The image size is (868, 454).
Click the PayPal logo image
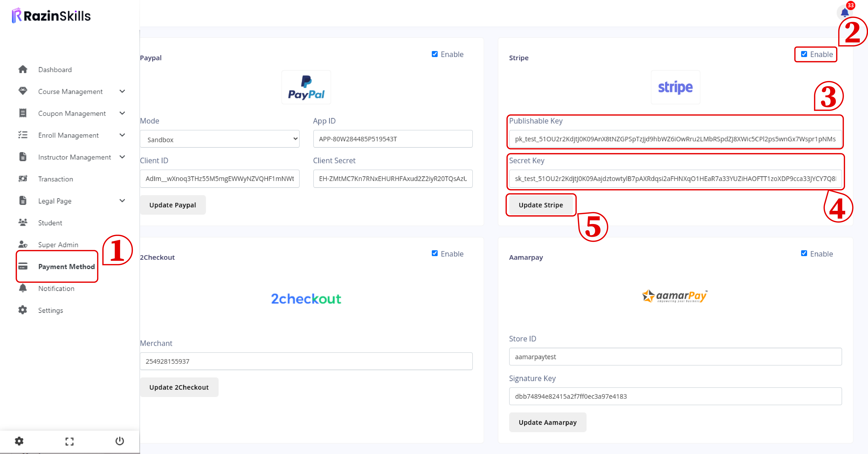pyautogui.click(x=306, y=87)
